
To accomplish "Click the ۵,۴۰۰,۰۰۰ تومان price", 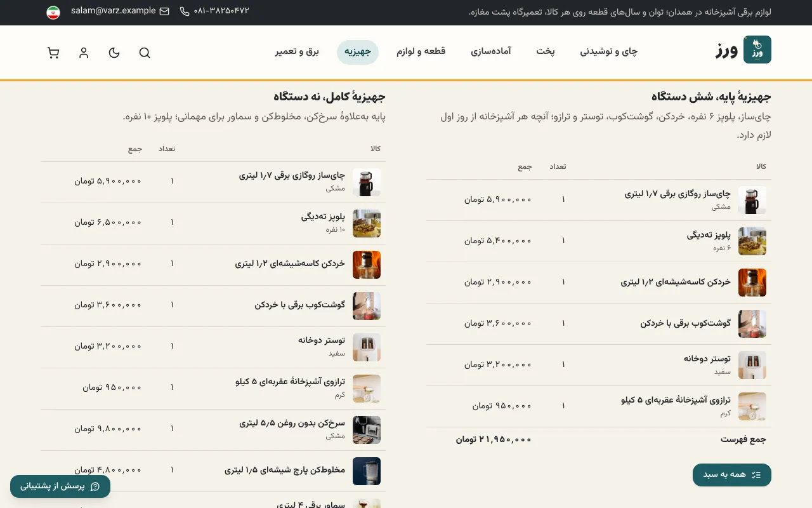I will 498,241.
